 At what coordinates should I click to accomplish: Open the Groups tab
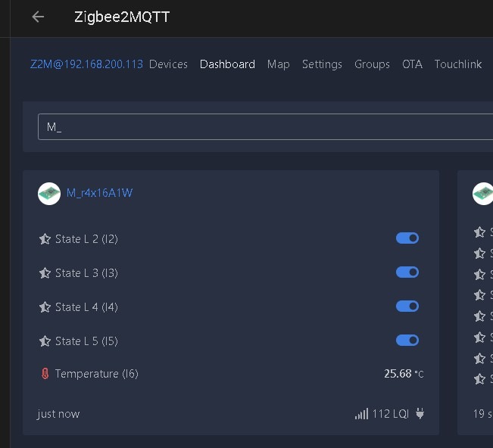coord(372,64)
